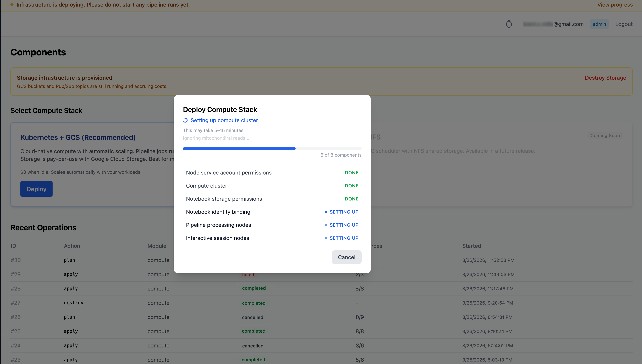Click the loading spinner beside Setting up compute cluster

[x=185, y=120]
